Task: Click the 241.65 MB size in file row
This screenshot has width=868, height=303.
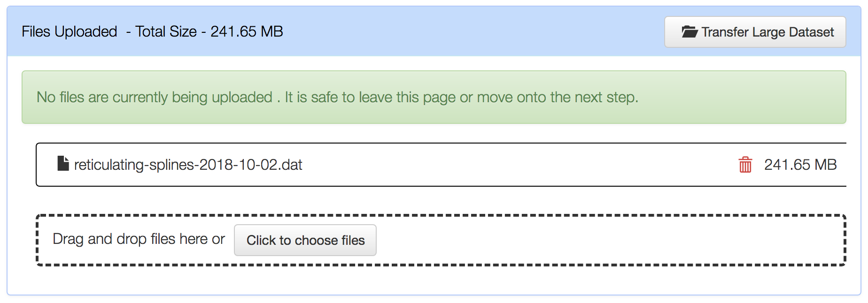Action: 800,165
